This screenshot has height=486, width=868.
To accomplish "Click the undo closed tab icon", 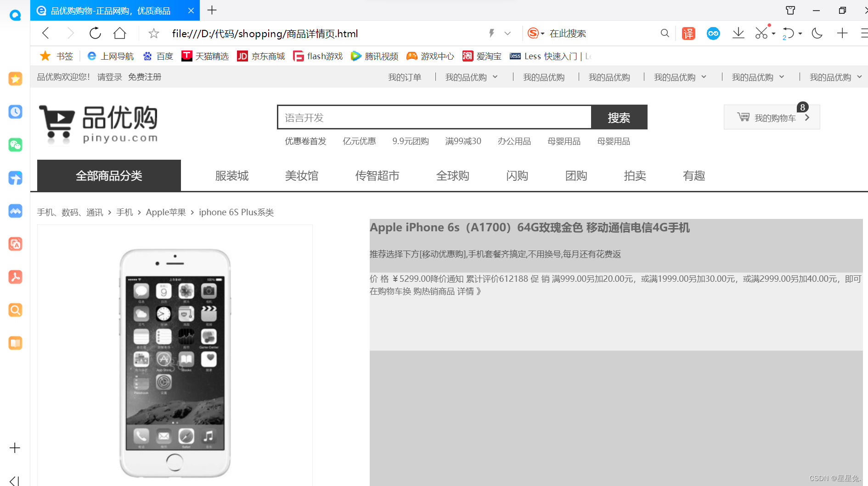I will tap(788, 33).
